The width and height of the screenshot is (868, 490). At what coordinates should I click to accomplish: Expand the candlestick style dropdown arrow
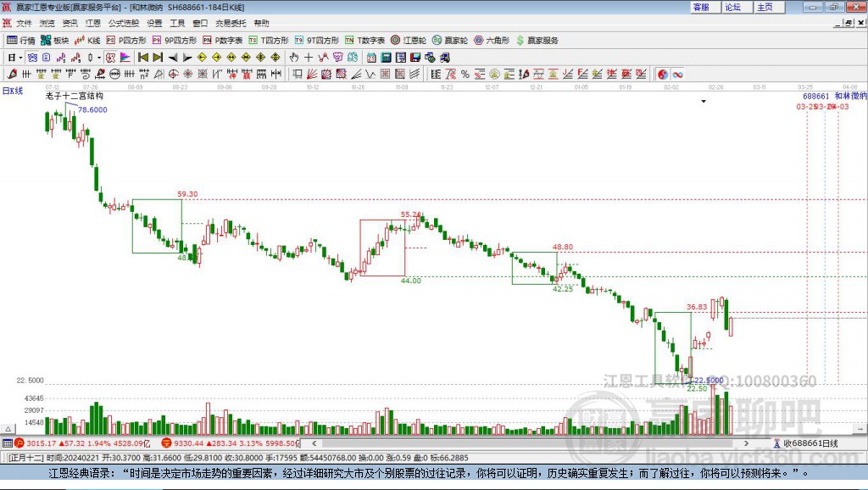click(99, 58)
